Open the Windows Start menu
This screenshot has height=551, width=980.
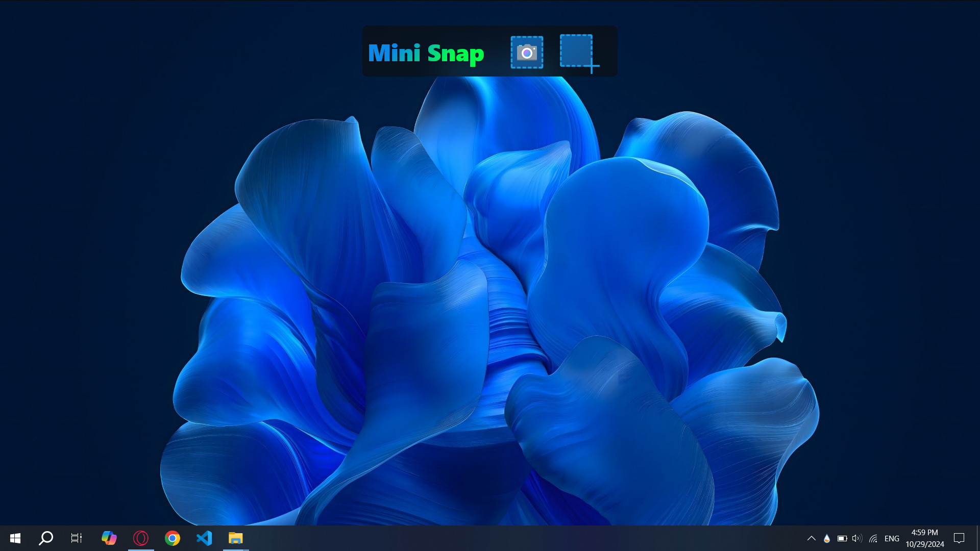coord(15,538)
